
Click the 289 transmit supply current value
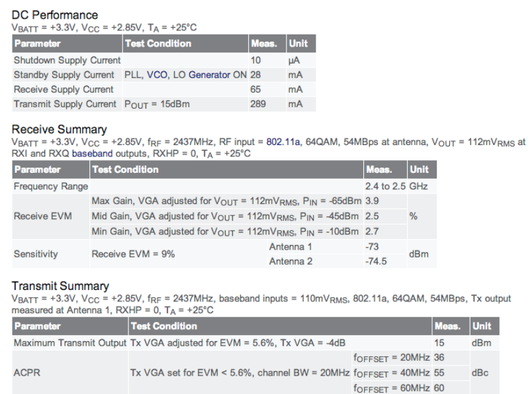tap(258, 104)
